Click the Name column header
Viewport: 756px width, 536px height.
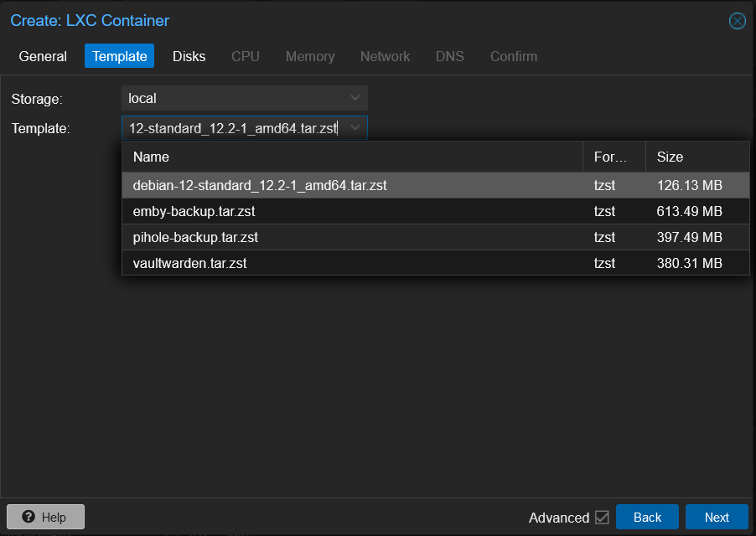153,157
